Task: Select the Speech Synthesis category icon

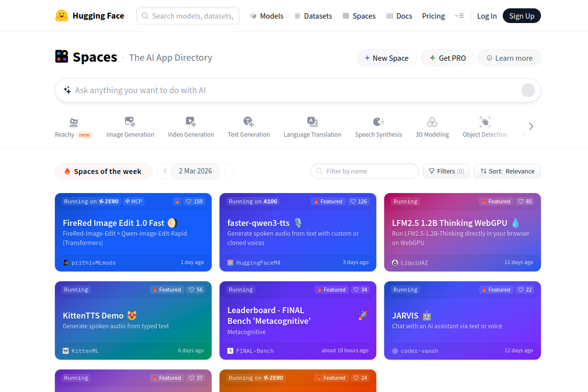Action: tap(378, 122)
